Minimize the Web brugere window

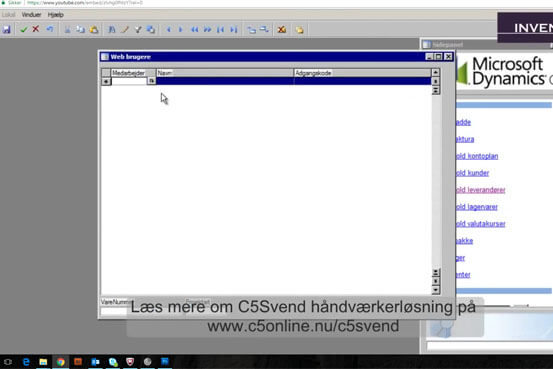coord(429,56)
